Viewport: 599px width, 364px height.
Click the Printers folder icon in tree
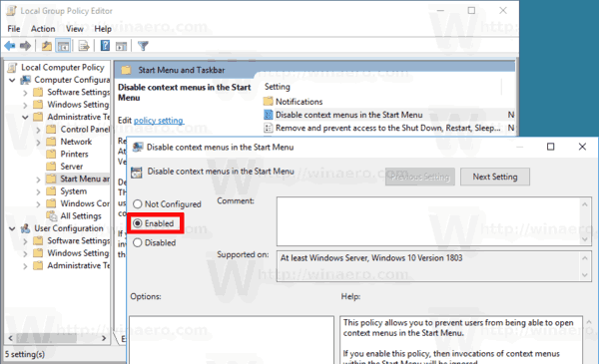pos(51,155)
